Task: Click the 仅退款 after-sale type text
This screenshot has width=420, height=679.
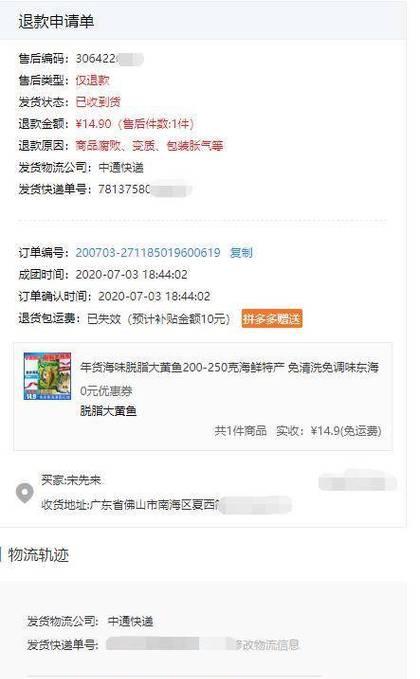Action: pos(92,81)
